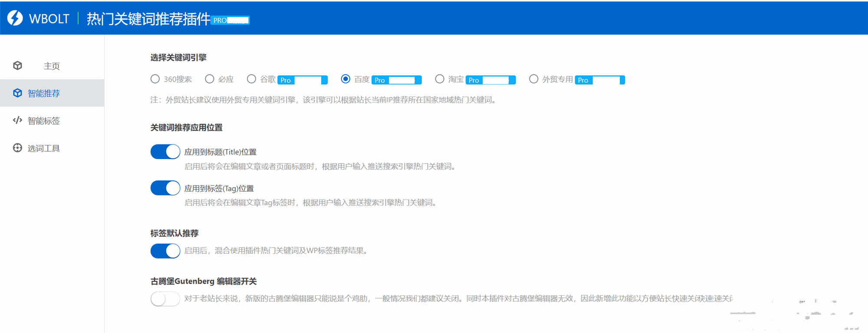The height and width of the screenshot is (333, 868).
Task: Select the 外贸专用 engine radio button
Action: [534, 79]
